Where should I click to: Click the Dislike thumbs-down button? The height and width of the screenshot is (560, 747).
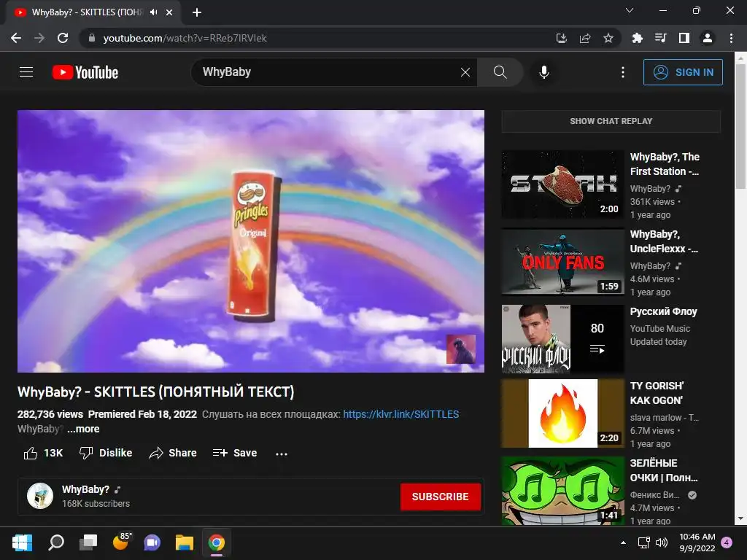pos(106,453)
